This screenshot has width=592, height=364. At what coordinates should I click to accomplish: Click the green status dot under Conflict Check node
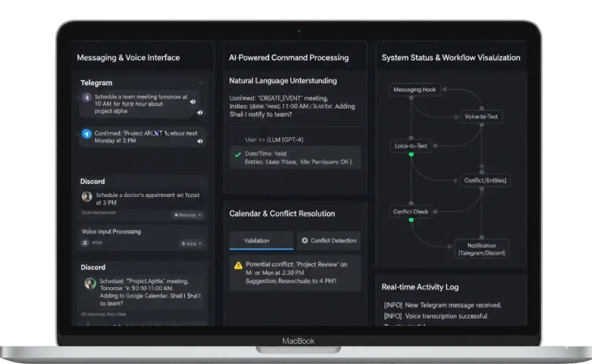click(411, 220)
